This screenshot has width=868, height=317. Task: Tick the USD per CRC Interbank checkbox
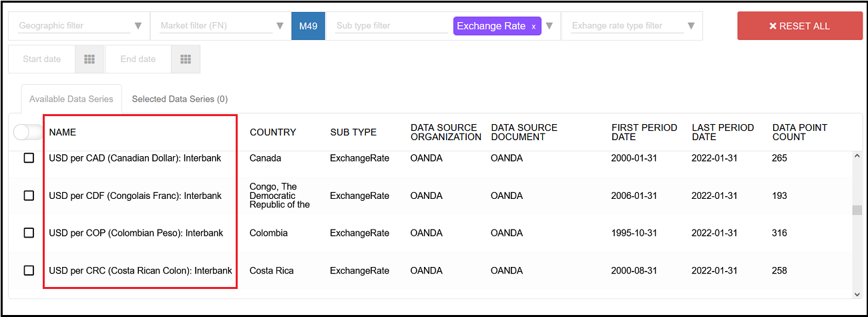click(x=29, y=270)
